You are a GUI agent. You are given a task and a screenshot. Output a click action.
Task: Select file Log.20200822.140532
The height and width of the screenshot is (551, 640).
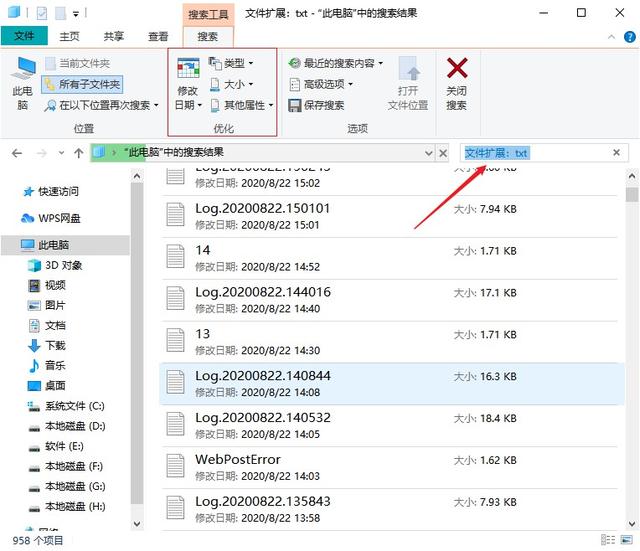[391, 426]
